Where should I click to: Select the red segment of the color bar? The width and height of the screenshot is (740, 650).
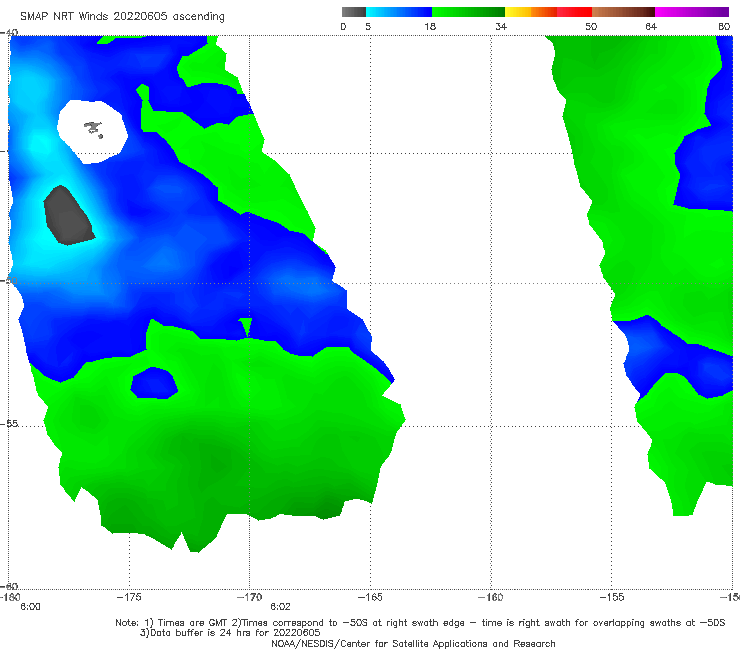point(574,12)
